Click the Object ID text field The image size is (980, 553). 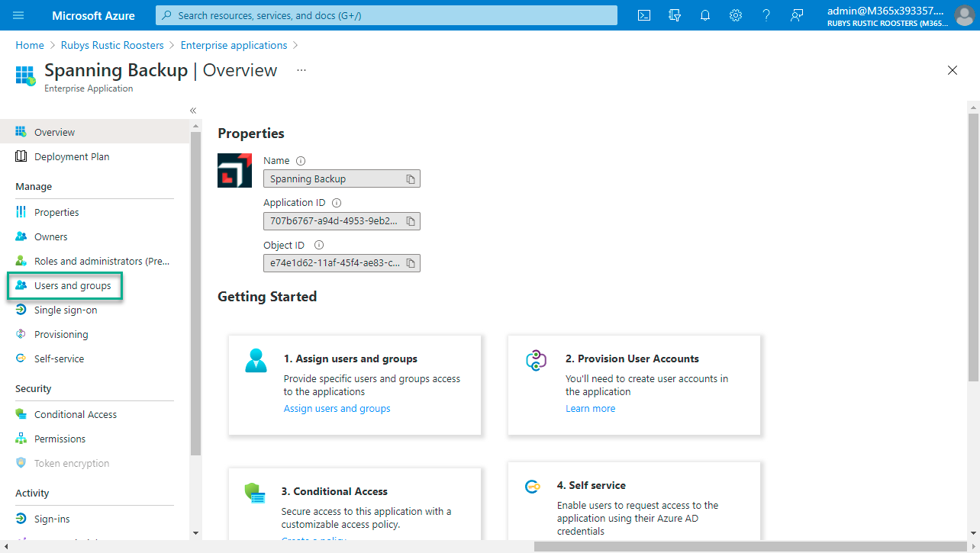click(342, 263)
